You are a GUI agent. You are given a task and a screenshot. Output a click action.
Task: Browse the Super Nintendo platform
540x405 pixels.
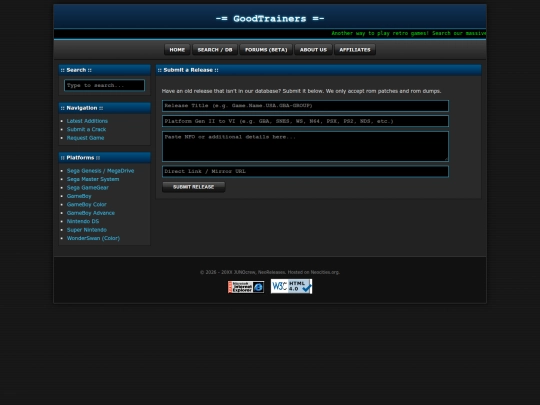87,230
